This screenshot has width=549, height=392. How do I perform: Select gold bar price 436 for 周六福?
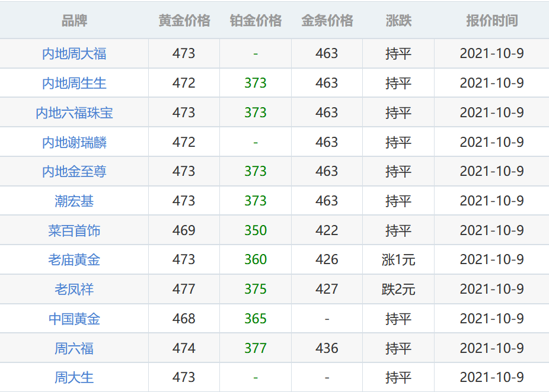pyautogui.click(x=327, y=348)
